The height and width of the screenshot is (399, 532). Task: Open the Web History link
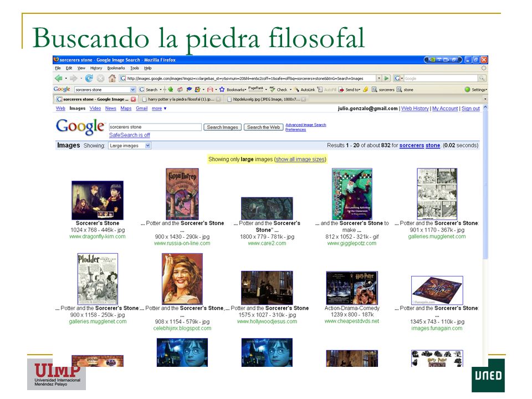tap(415, 108)
